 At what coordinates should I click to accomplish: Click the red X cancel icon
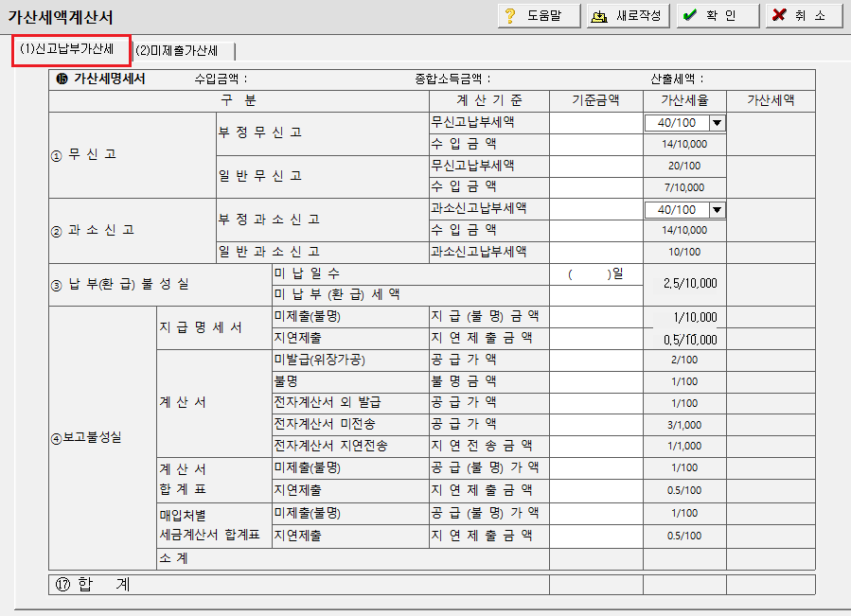point(779,14)
